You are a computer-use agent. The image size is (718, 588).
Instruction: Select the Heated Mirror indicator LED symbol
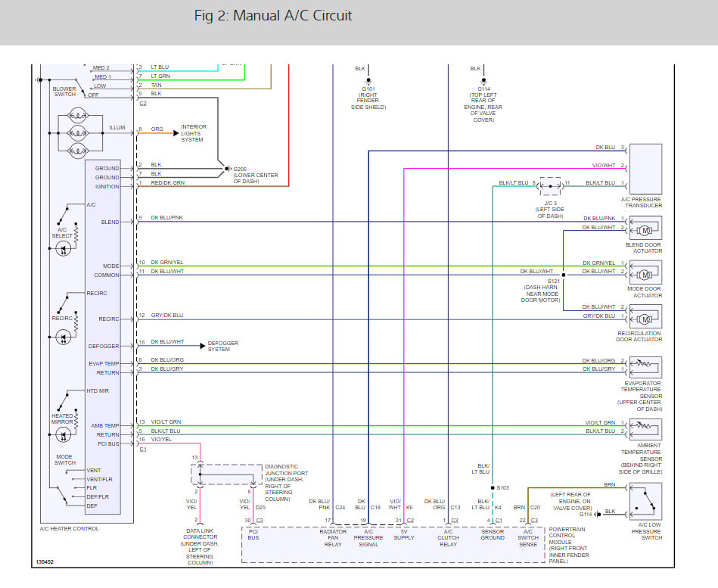[x=64, y=434]
